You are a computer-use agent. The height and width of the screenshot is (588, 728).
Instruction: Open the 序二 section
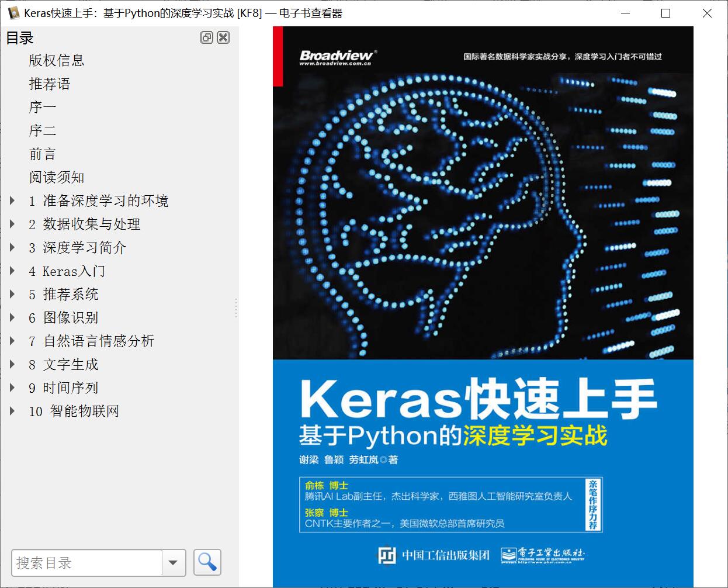(x=41, y=130)
